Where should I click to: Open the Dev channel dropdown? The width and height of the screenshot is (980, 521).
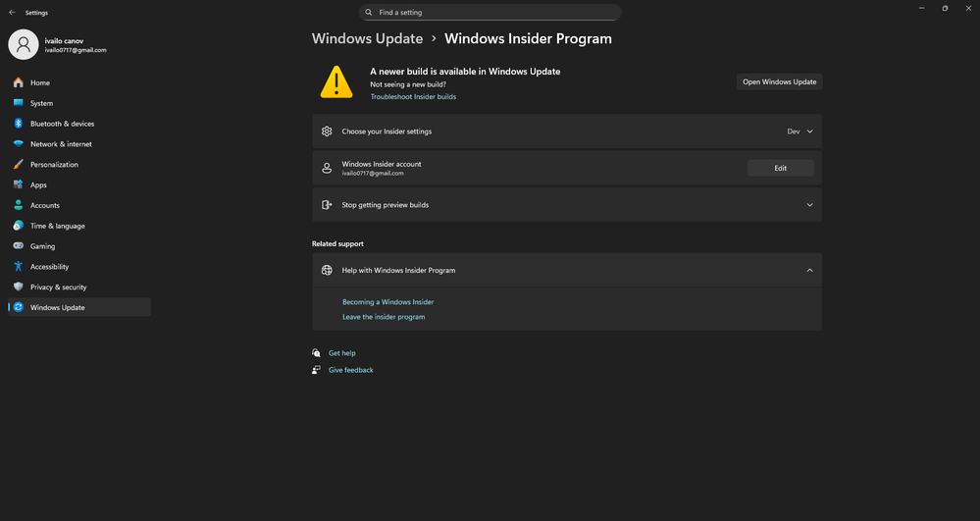[x=800, y=131]
